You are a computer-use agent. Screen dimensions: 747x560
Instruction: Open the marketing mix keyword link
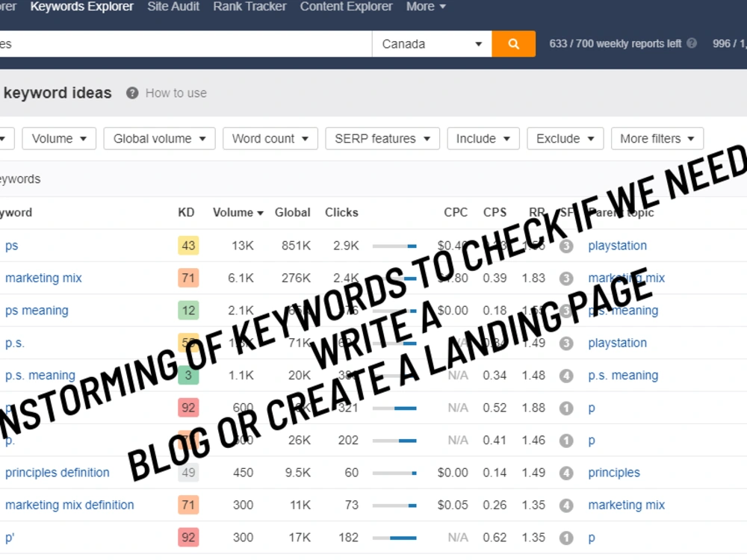pyautogui.click(x=43, y=278)
